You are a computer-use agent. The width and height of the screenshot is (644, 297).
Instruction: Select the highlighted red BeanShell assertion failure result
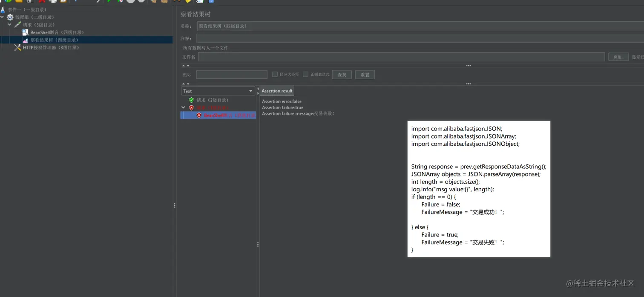point(218,115)
